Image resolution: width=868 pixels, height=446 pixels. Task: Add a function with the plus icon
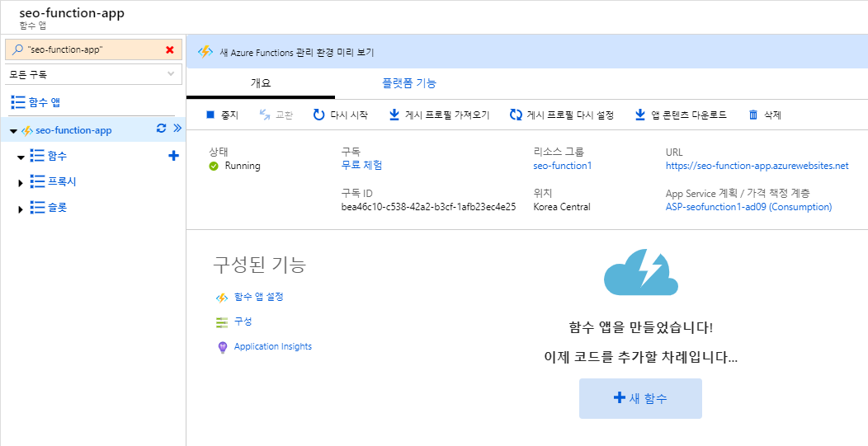click(x=173, y=156)
